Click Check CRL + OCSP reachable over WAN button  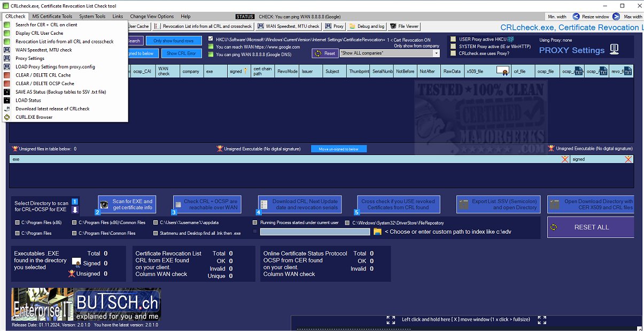[x=207, y=204]
